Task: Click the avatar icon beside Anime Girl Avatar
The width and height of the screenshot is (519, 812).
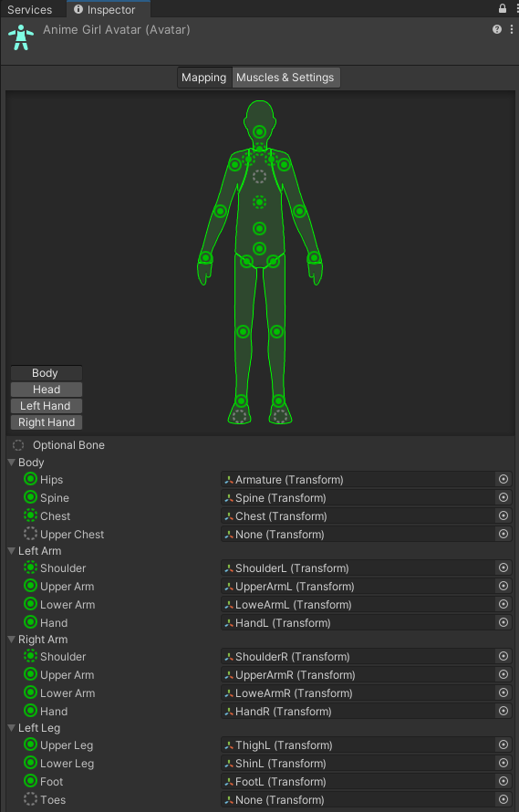Action: (21, 37)
